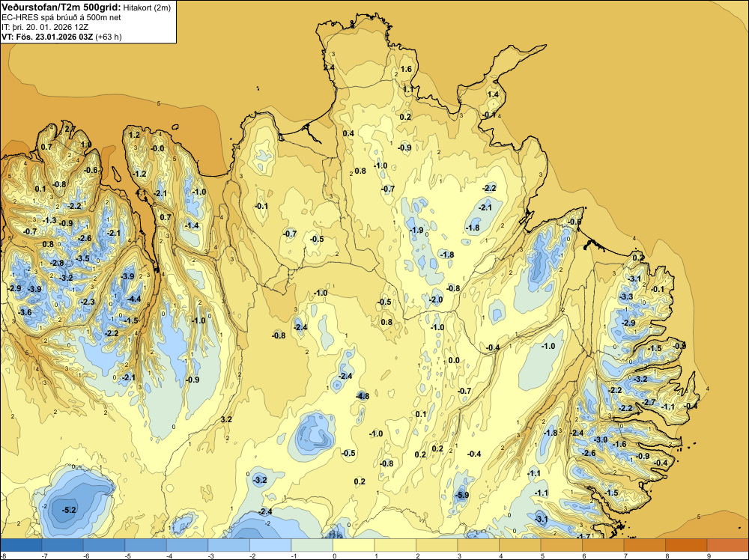Click the 0.4 temperature value
The image size is (749, 560).
[x=348, y=133]
